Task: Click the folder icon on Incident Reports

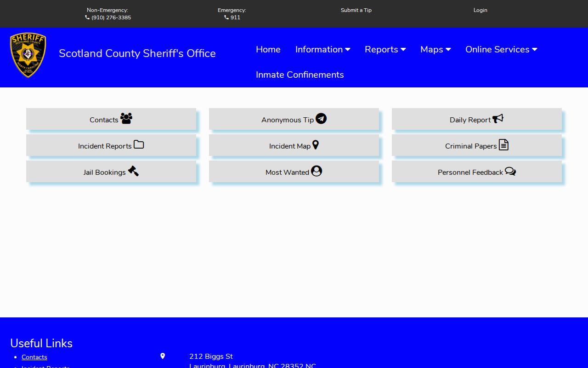Action: click(139, 144)
